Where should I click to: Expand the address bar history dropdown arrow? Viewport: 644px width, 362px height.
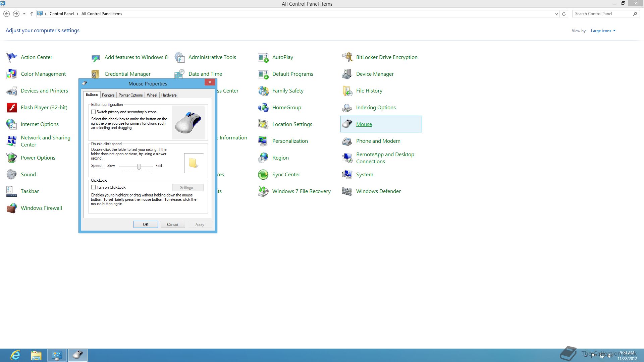(x=556, y=14)
